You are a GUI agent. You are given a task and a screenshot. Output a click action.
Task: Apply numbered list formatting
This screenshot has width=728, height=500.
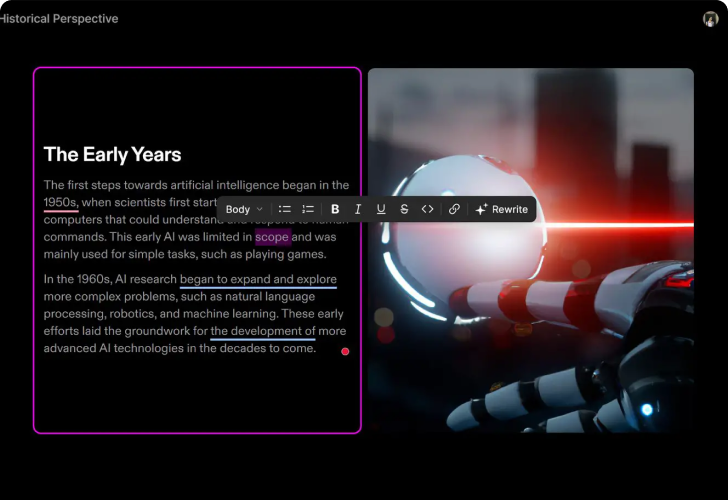coord(308,209)
